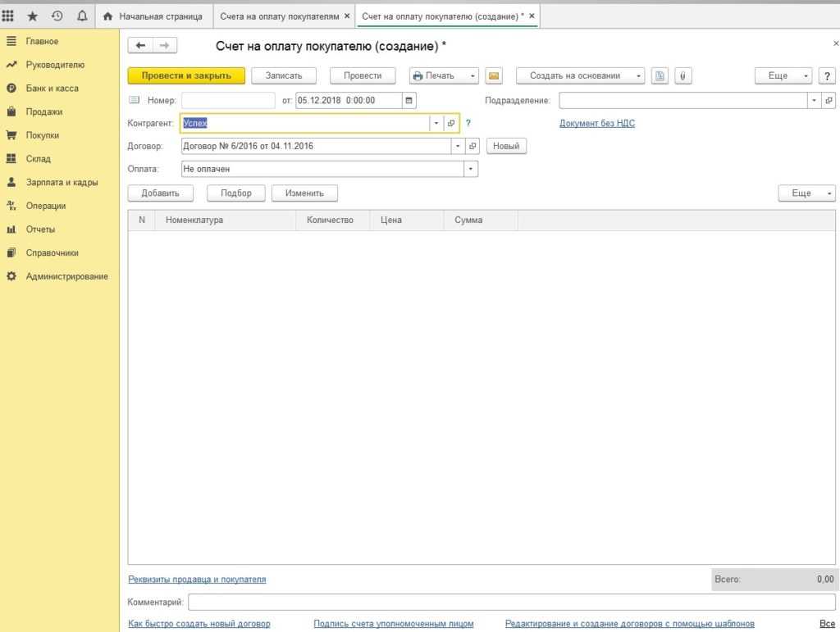Click the Добавить button above table
840x632 pixels.
(x=160, y=193)
